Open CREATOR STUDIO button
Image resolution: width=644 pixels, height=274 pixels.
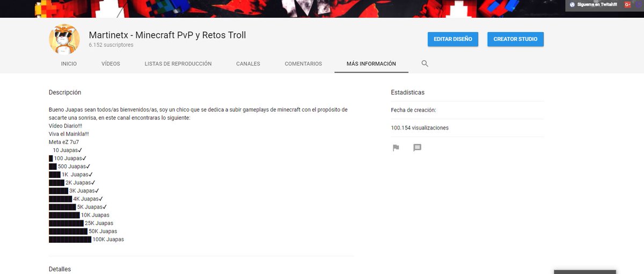pos(516,39)
